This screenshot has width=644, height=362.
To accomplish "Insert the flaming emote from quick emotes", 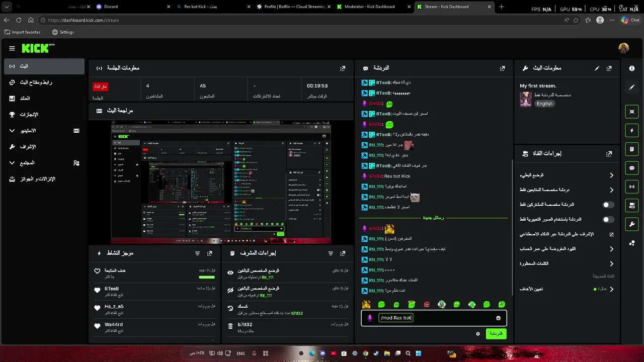I will coord(366,304).
